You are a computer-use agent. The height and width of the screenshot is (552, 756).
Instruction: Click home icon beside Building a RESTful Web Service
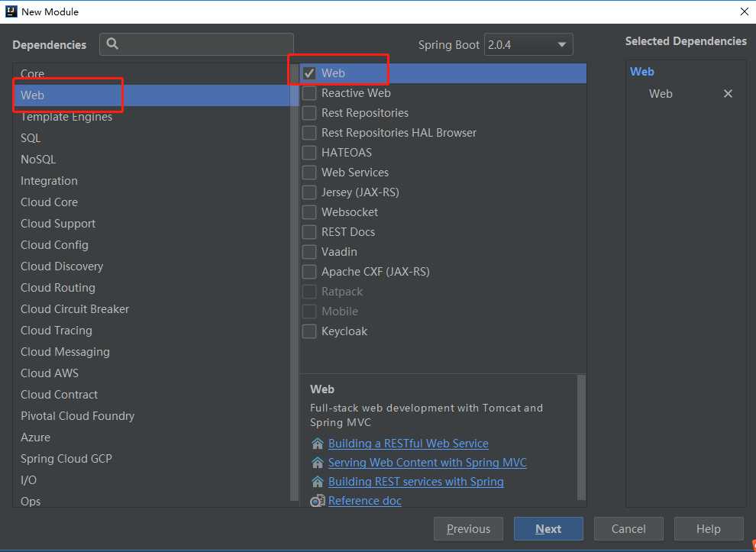click(x=317, y=444)
